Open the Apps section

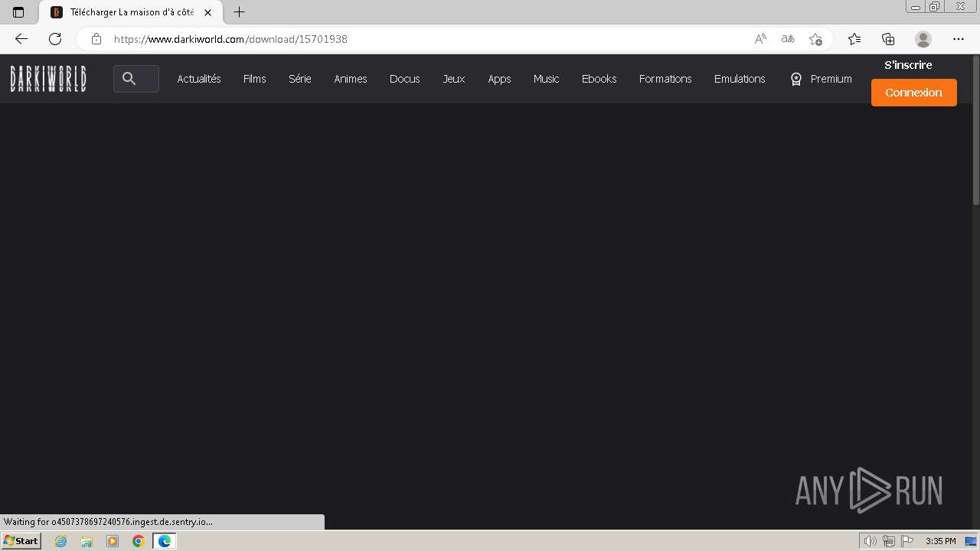click(x=499, y=79)
